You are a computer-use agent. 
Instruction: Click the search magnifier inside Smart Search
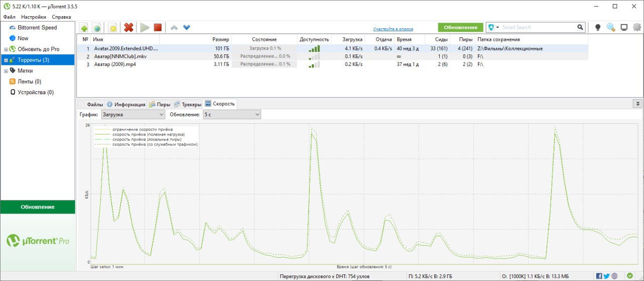tap(580, 27)
